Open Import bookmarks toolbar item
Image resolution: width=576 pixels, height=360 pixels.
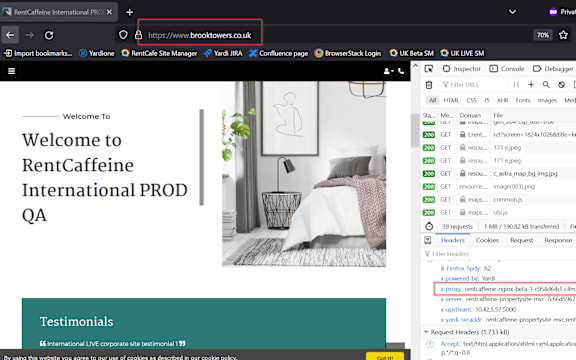pos(38,53)
